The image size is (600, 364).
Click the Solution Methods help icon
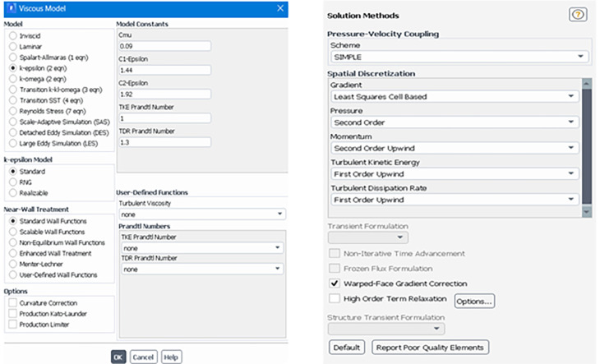(578, 15)
